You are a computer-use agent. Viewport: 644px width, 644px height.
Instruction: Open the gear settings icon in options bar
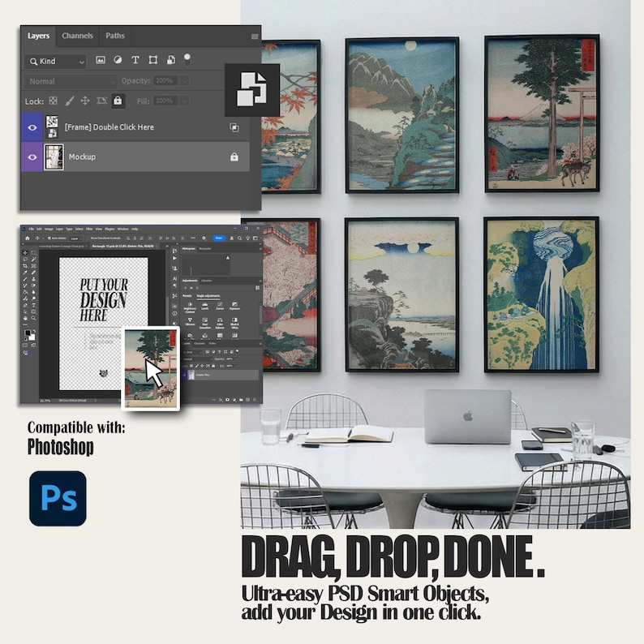point(204,238)
